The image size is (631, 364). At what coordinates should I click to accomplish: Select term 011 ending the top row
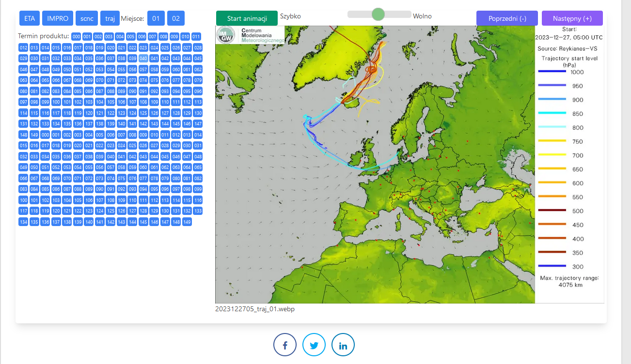tap(196, 37)
